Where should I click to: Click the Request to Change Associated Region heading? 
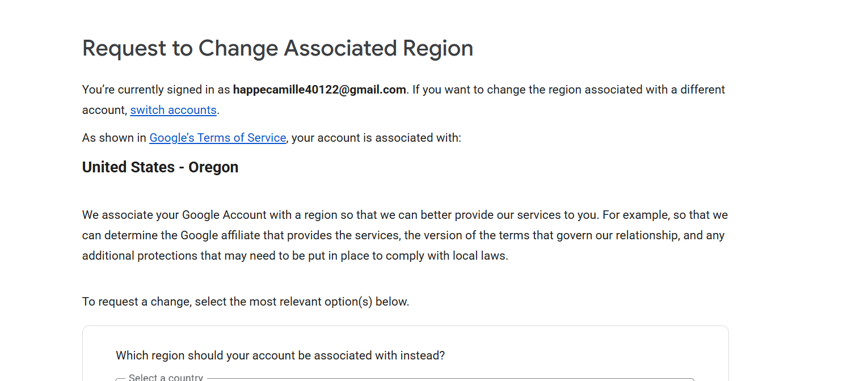[277, 48]
